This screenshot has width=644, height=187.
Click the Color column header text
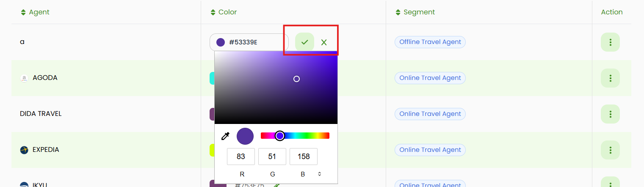(228, 12)
